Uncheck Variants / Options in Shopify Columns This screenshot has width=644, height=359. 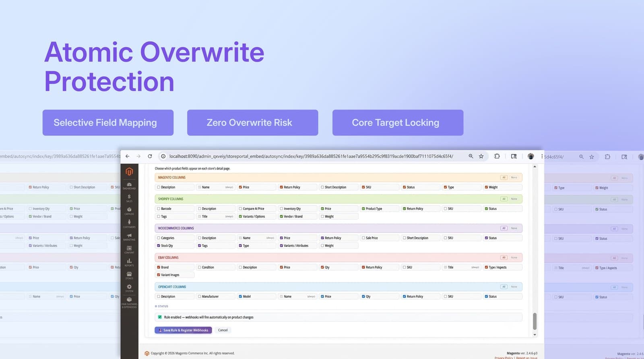coord(240,216)
